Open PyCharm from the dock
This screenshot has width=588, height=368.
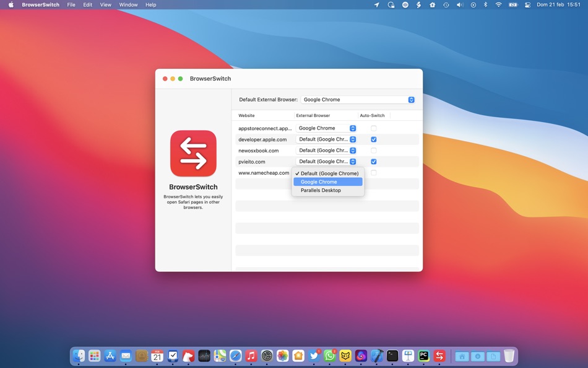[x=424, y=355]
